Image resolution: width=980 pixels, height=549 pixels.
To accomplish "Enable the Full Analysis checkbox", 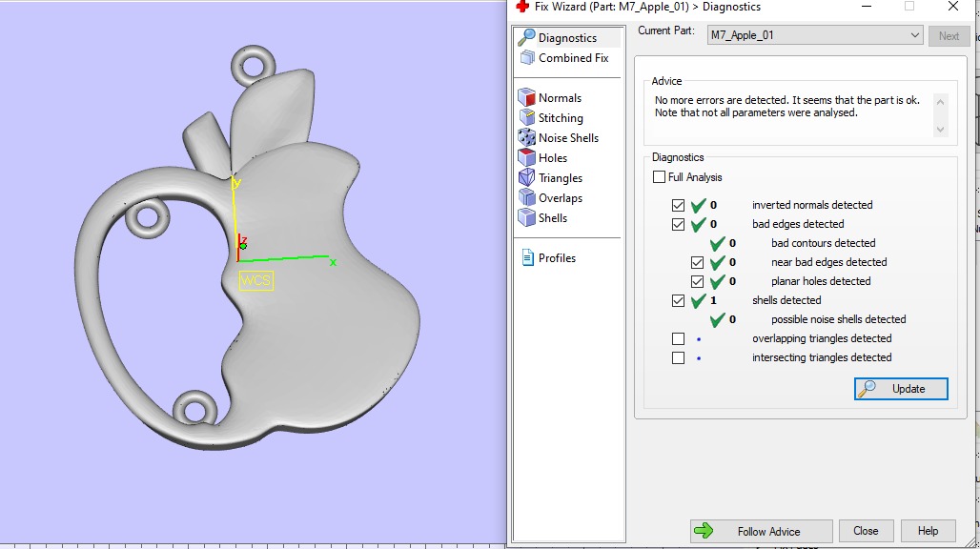I will pyautogui.click(x=659, y=176).
